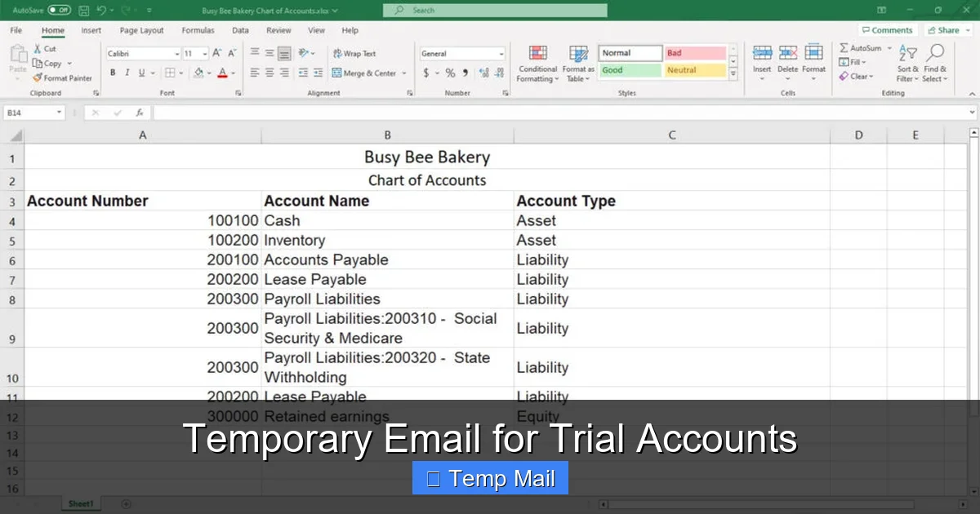This screenshot has height=514, width=980.
Task: Undo the last action
Action: (x=101, y=10)
